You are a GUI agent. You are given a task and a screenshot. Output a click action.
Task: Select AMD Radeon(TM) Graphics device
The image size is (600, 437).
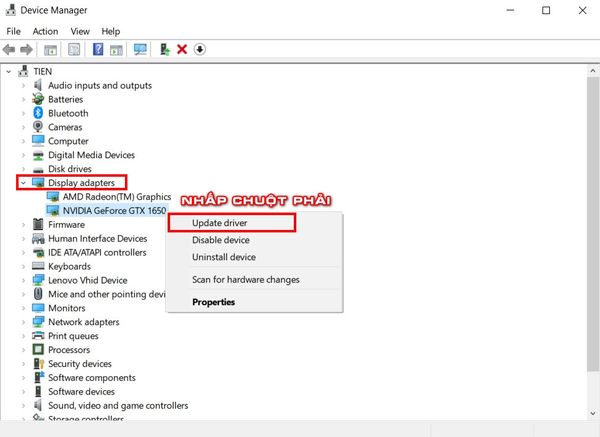pos(116,197)
